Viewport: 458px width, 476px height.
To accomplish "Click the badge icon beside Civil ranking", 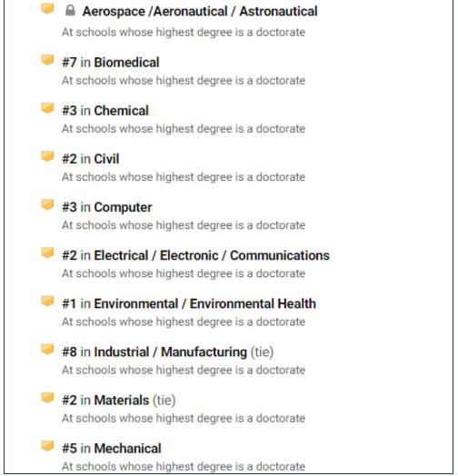I will (x=47, y=156).
